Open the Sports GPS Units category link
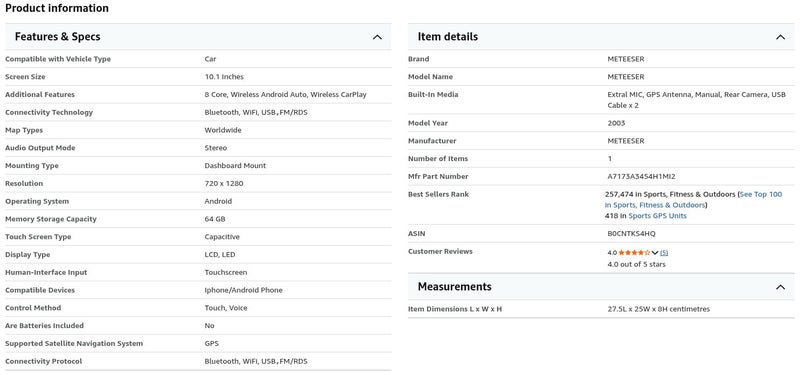 coord(657,216)
